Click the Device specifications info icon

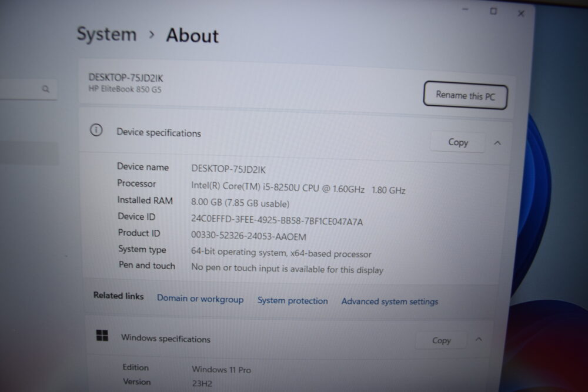(96, 130)
